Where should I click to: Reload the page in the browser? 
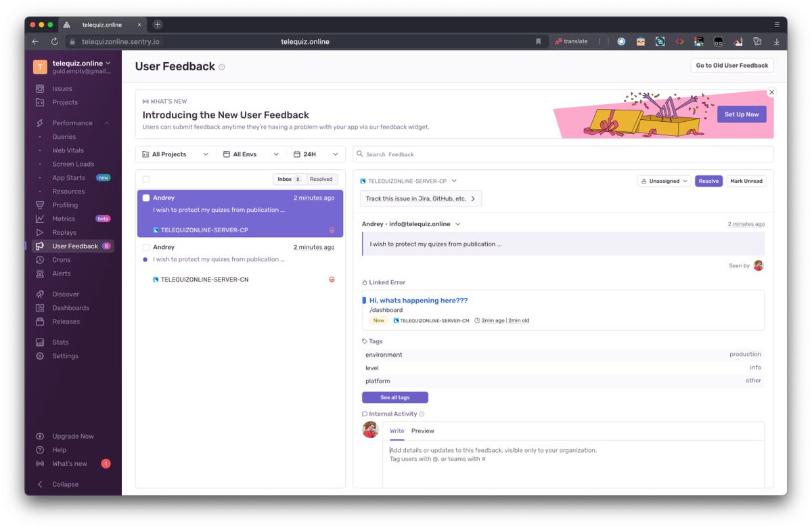tap(54, 41)
